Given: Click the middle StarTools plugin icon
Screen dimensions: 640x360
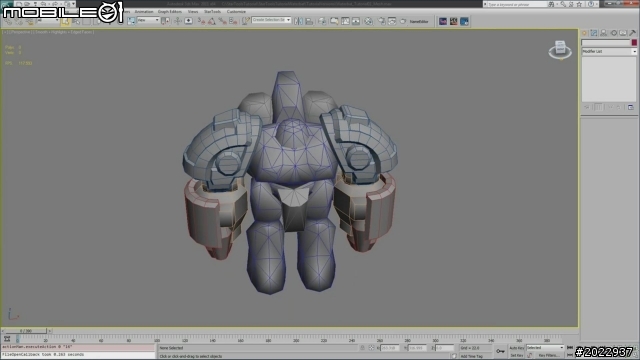Looking at the screenshot, I should click(x=453, y=21).
